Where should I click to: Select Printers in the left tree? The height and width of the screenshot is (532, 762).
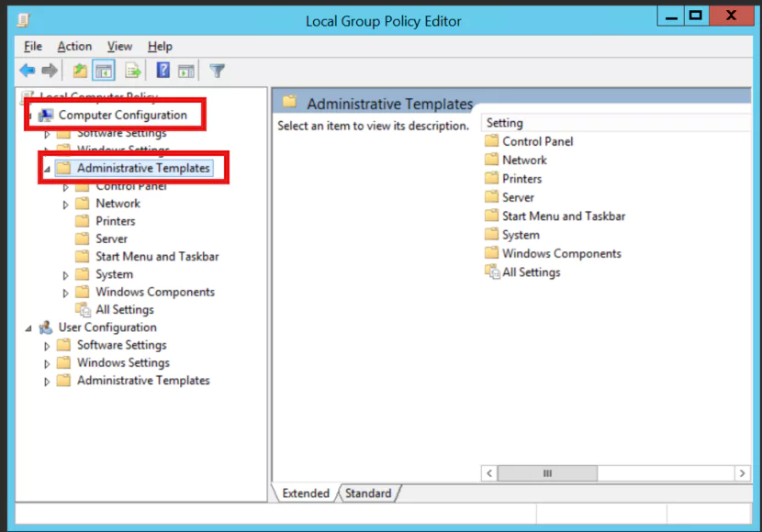(x=115, y=221)
